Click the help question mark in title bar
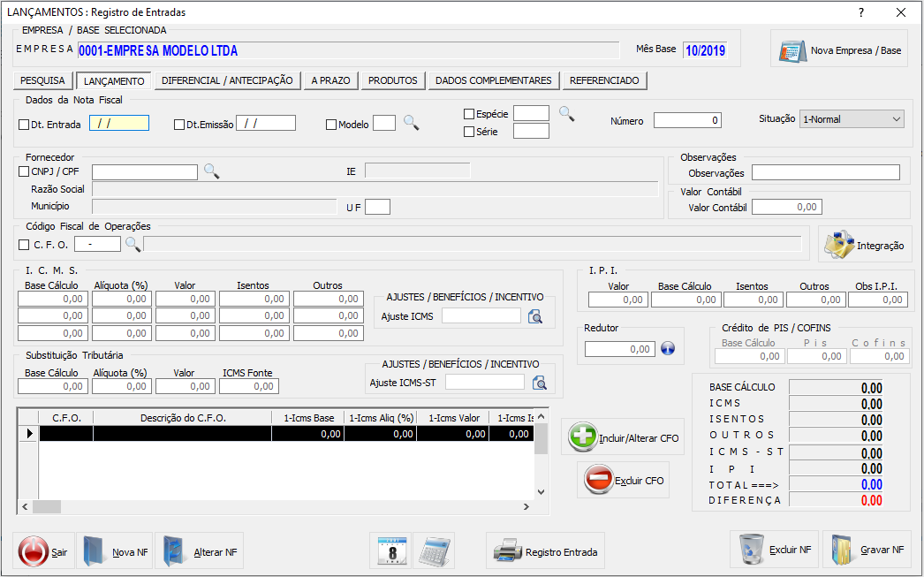 point(861,12)
